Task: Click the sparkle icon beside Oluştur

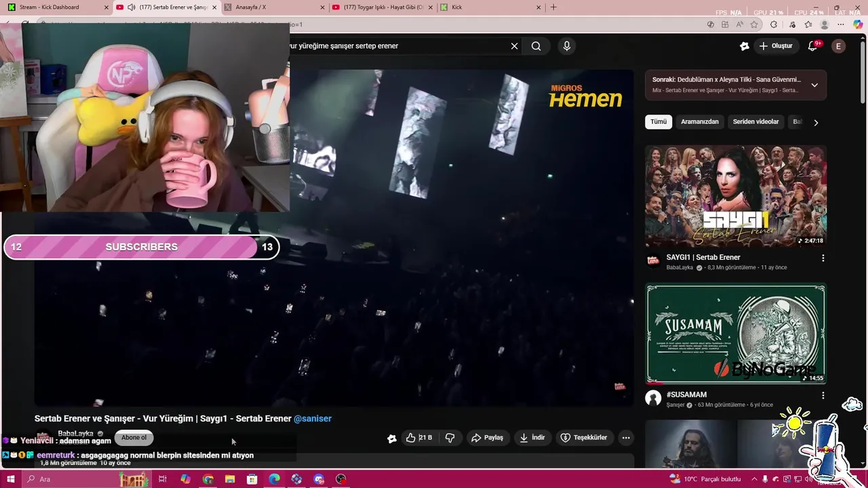Action: click(x=745, y=46)
